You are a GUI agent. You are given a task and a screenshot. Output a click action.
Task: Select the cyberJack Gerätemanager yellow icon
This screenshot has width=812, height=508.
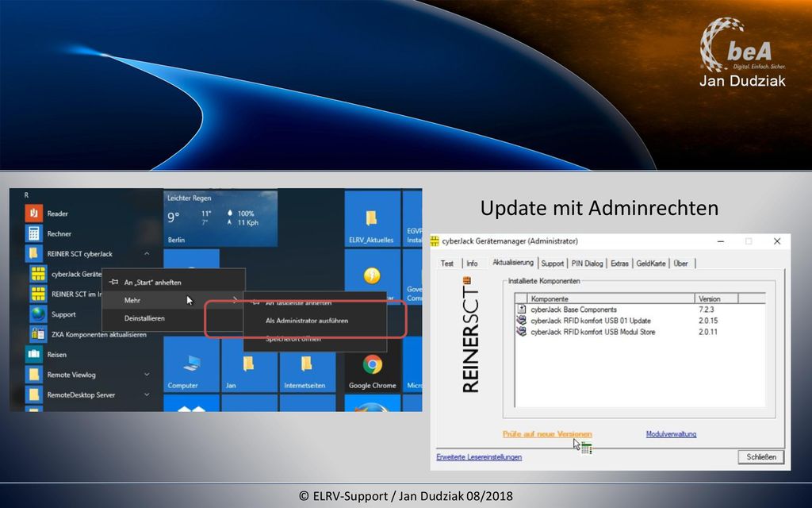pyautogui.click(x=38, y=274)
